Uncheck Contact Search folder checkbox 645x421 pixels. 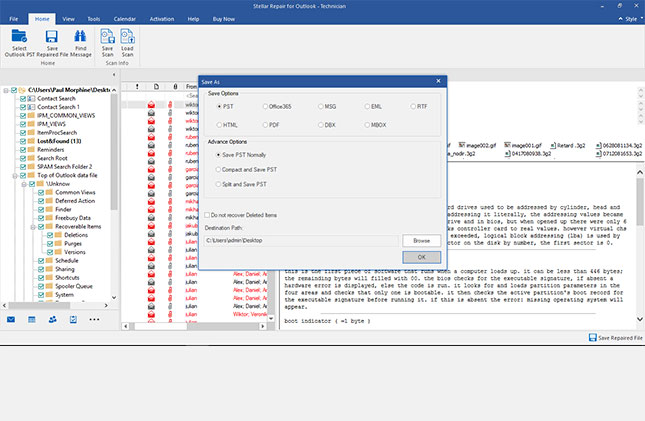coord(23,98)
